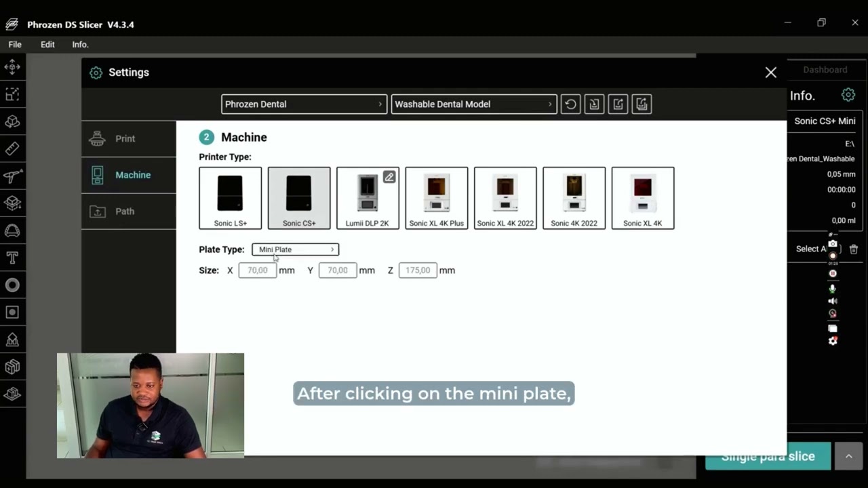Select the Scale tool in left toolbar
This screenshot has height=488, width=868.
point(12,94)
